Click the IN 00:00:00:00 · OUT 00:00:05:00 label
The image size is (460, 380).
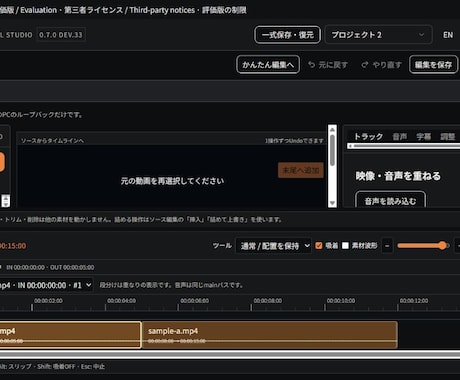tap(50, 267)
